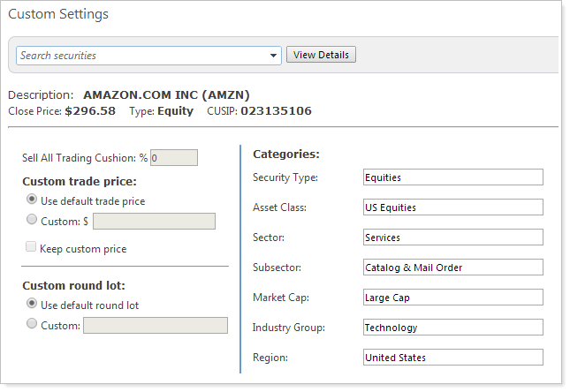Image resolution: width=570 pixels, height=392 pixels.
Task: Click the Asset Class field
Action: (x=452, y=207)
